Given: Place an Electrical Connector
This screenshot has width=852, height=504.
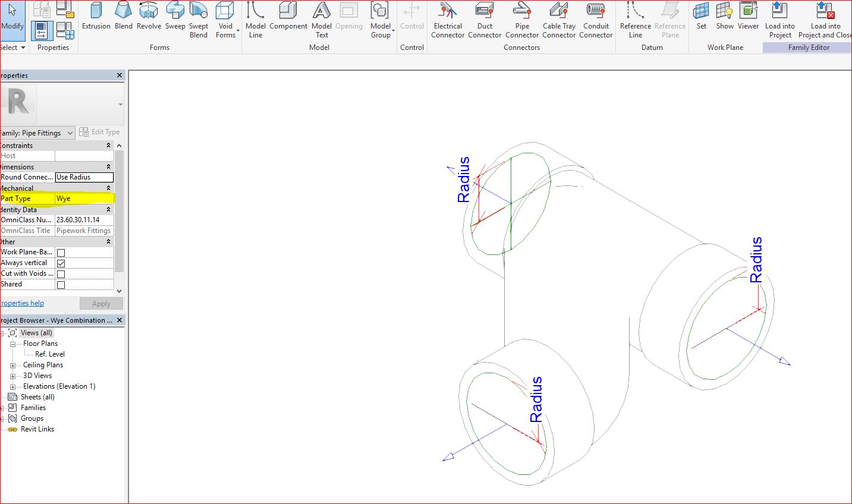Looking at the screenshot, I should 447,19.
